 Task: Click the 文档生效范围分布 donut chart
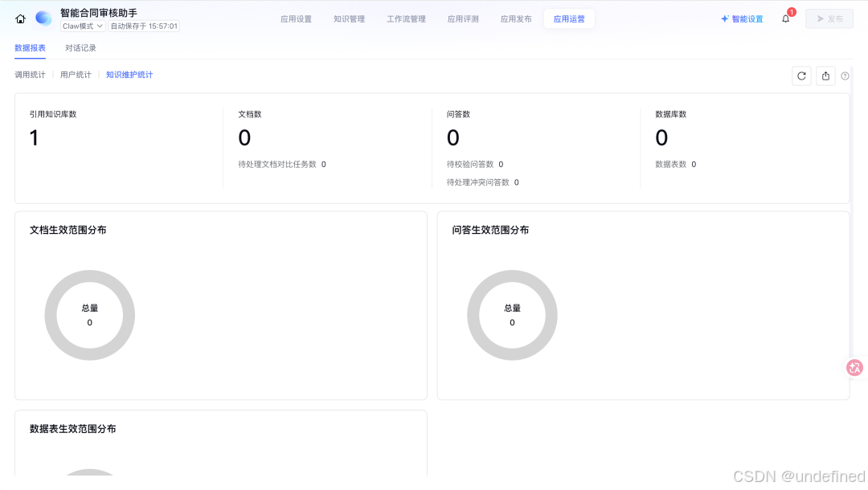coord(90,315)
